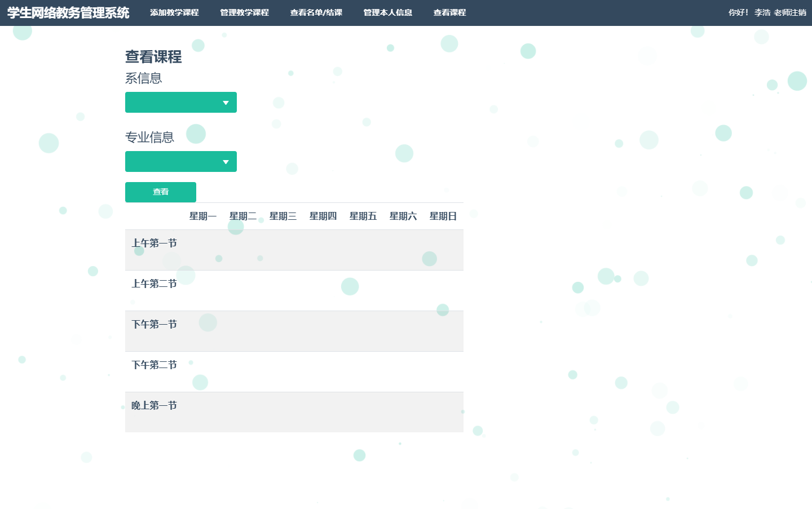Click the 专业信息 label

[x=149, y=138]
